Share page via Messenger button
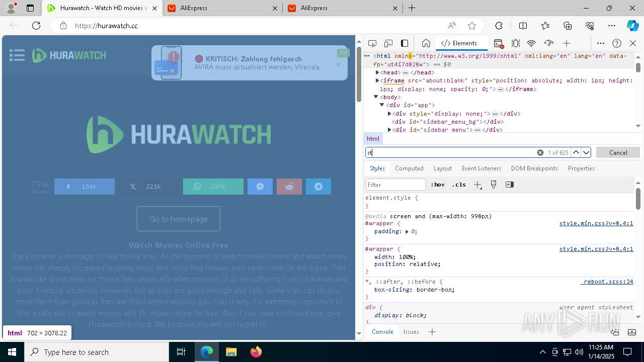644x362 pixels. pyautogui.click(x=260, y=187)
